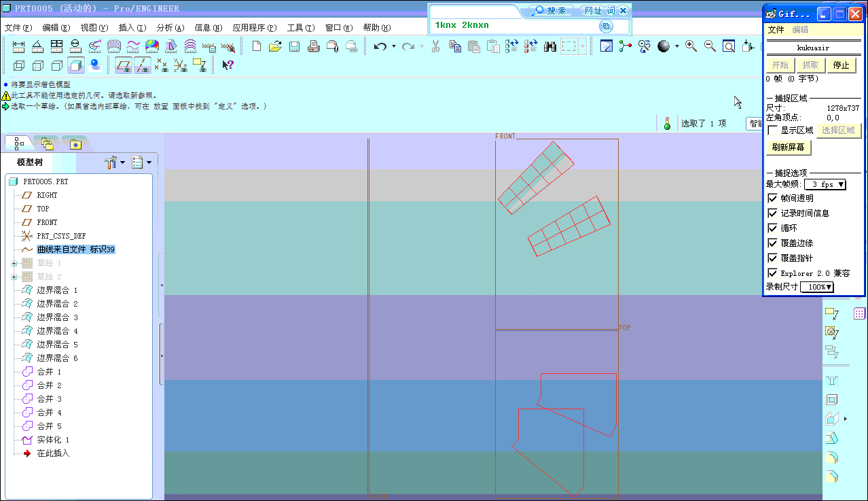Screen dimensions: 868x501
Task: Click the Zoom in magnifier icon
Action: click(x=691, y=46)
